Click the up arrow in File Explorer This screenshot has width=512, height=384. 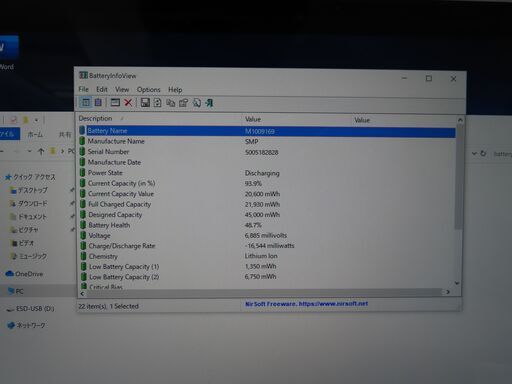pyautogui.click(x=41, y=152)
